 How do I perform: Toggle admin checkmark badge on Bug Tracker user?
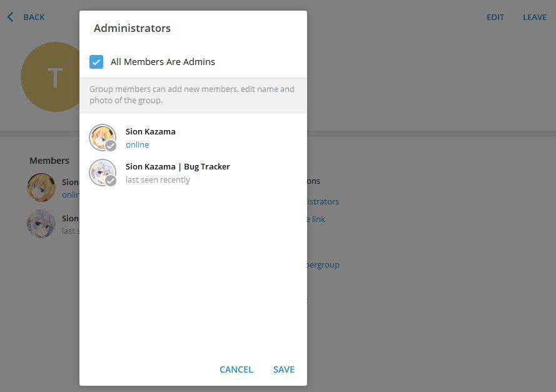(x=111, y=181)
